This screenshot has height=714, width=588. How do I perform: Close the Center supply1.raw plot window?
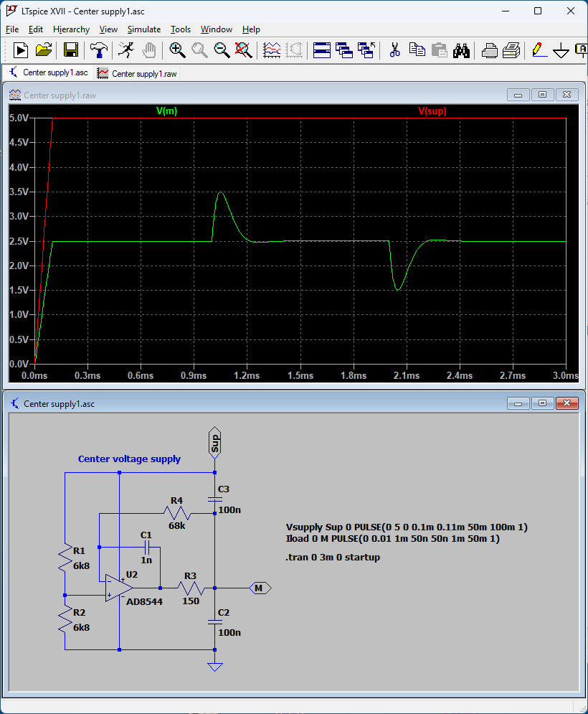point(567,95)
